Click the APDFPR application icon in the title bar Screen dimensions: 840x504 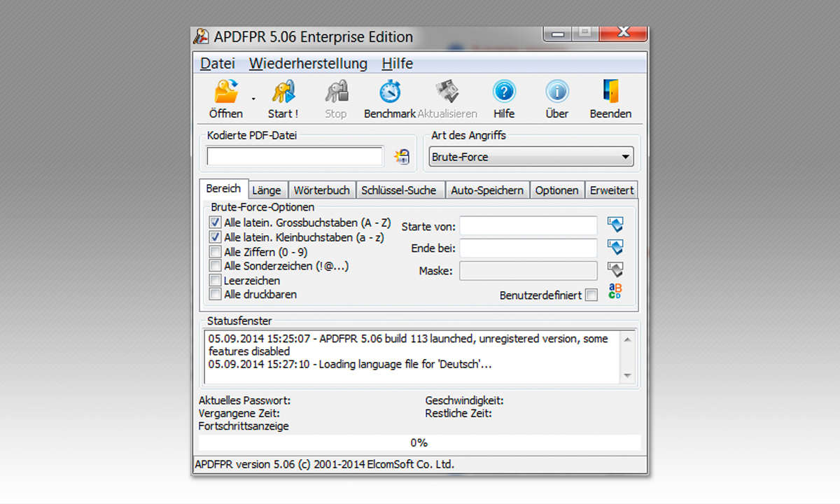click(x=202, y=36)
